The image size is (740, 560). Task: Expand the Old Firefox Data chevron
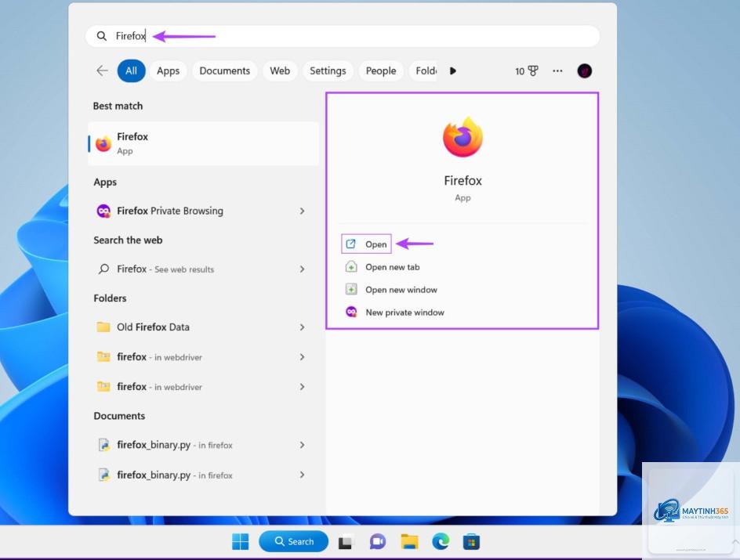tap(302, 327)
